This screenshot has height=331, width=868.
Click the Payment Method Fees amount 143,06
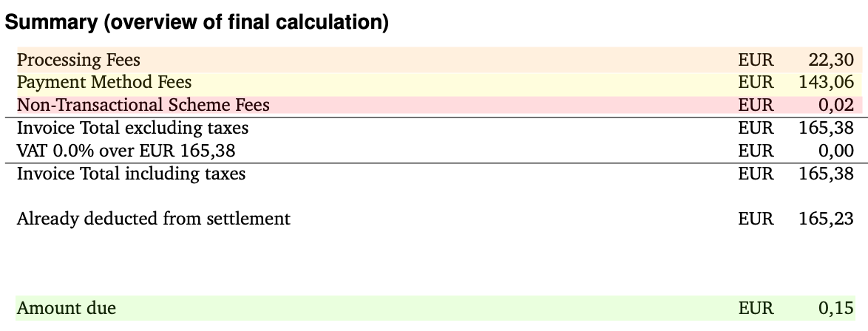point(827,83)
